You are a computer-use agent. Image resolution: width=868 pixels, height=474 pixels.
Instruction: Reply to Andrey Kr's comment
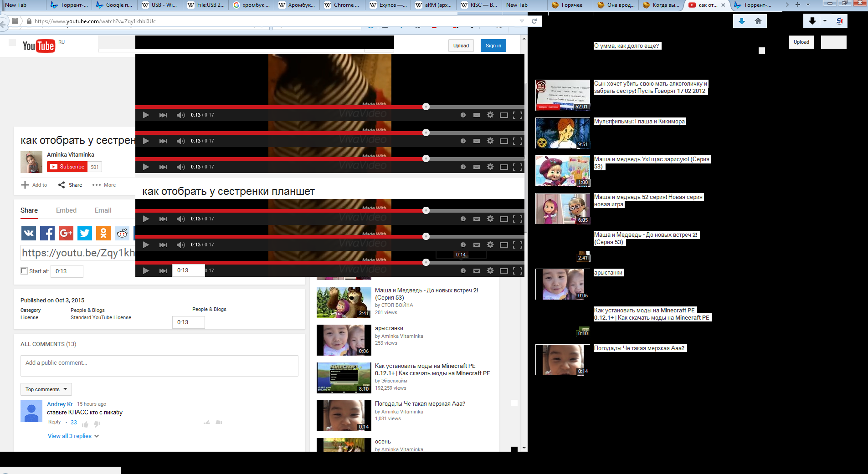pyautogui.click(x=54, y=422)
